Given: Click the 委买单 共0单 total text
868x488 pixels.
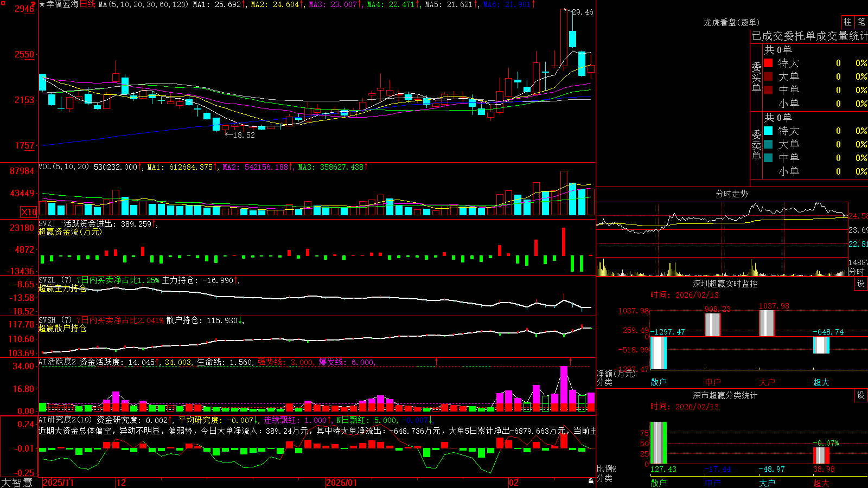Looking at the screenshot, I should click(x=778, y=50).
